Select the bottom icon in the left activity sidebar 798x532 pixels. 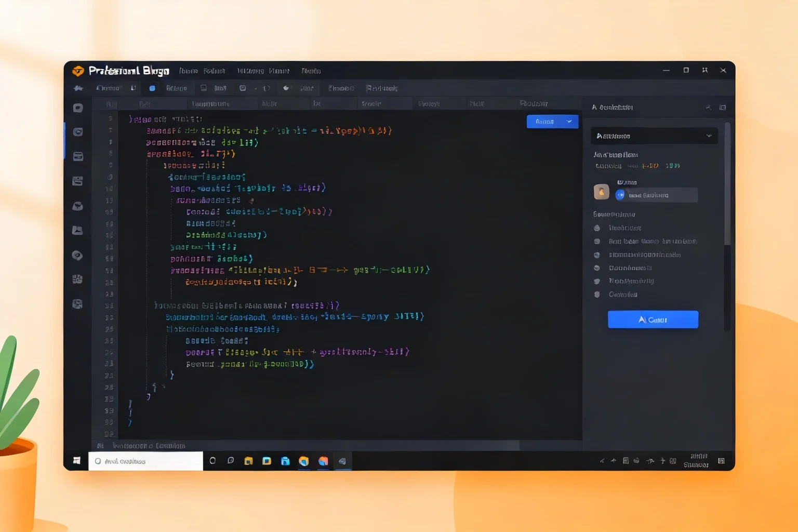pyautogui.click(x=77, y=304)
